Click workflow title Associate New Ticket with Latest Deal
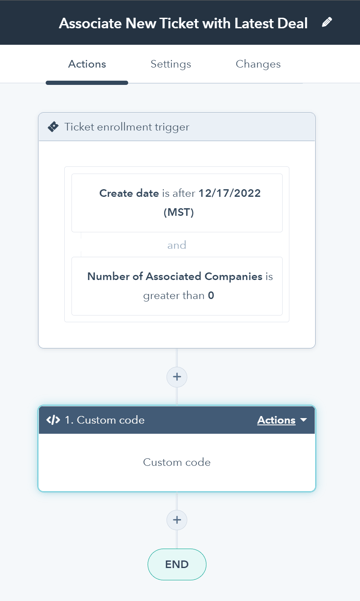The width and height of the screenshot is (360, 601). tap(183, 23)
